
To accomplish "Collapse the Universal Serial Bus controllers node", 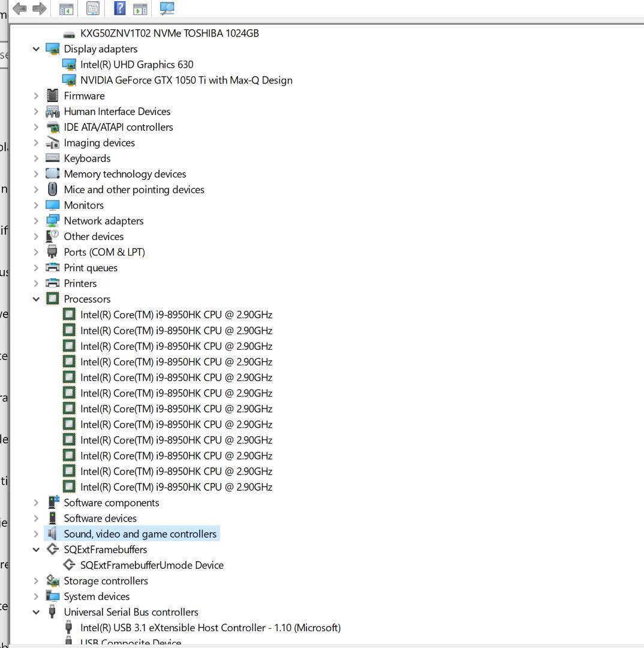I will [36, 612].
